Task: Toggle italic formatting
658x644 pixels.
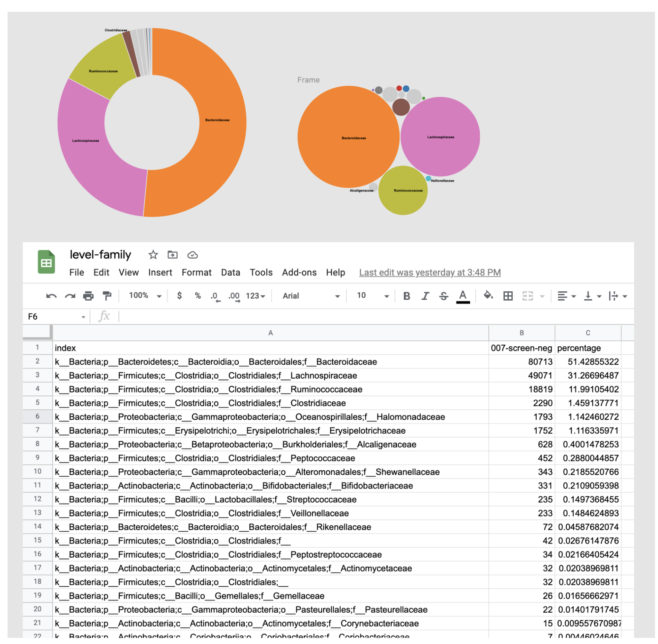Action: (425, 296)
